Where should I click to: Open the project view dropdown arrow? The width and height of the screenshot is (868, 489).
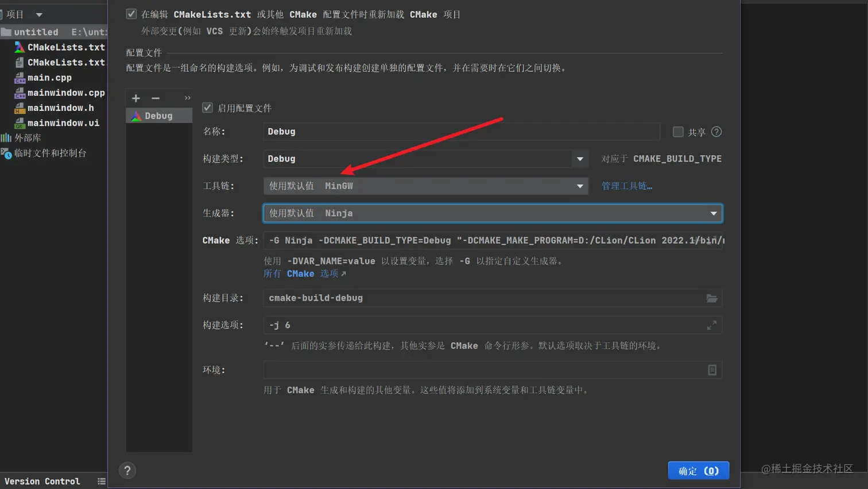tap(39, 14)
